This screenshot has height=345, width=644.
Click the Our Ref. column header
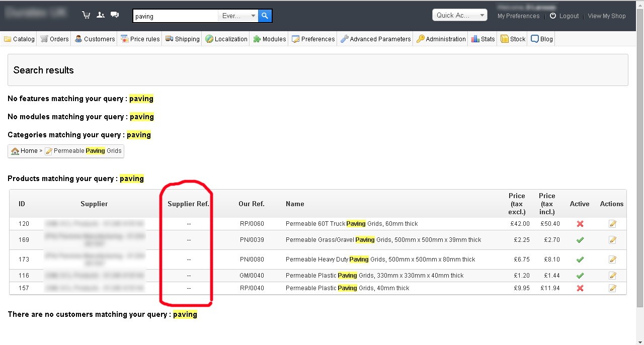point(252,204)
